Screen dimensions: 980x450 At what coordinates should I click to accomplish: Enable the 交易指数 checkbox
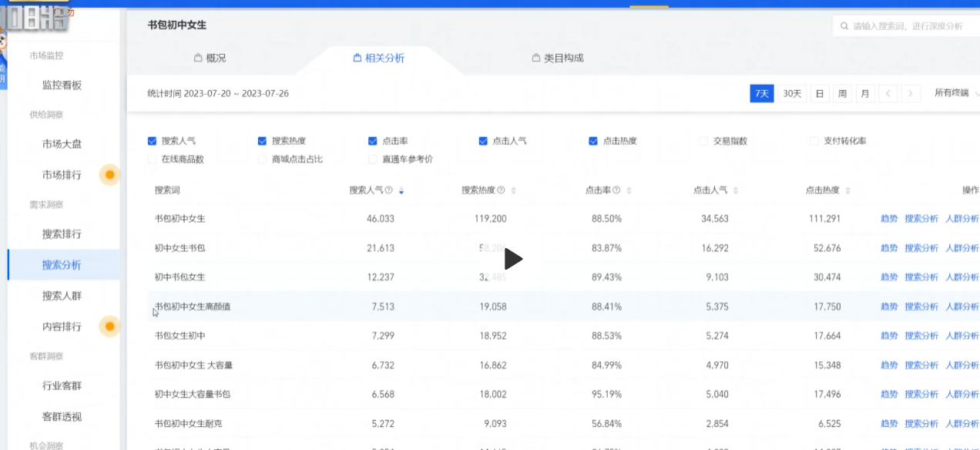[x=703, y=141]
